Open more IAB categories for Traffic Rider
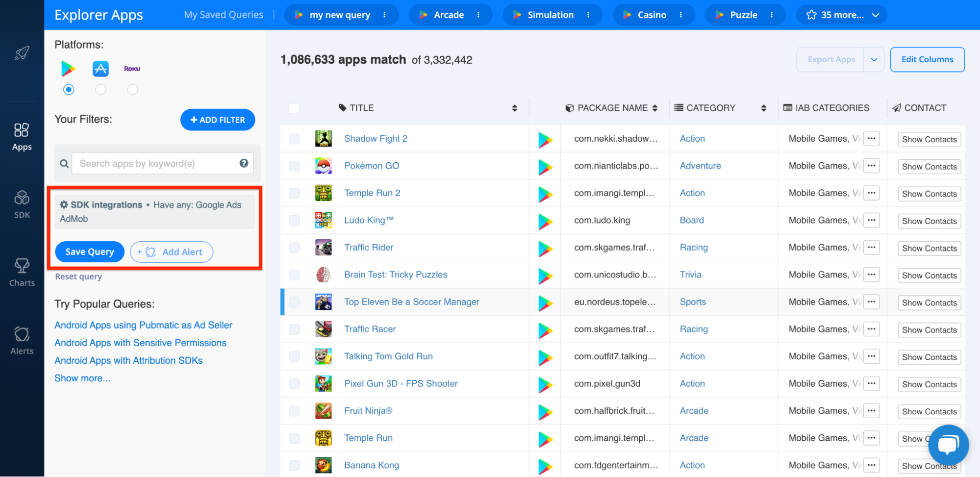This screenshot has height=477, width=980. (871, 248)
